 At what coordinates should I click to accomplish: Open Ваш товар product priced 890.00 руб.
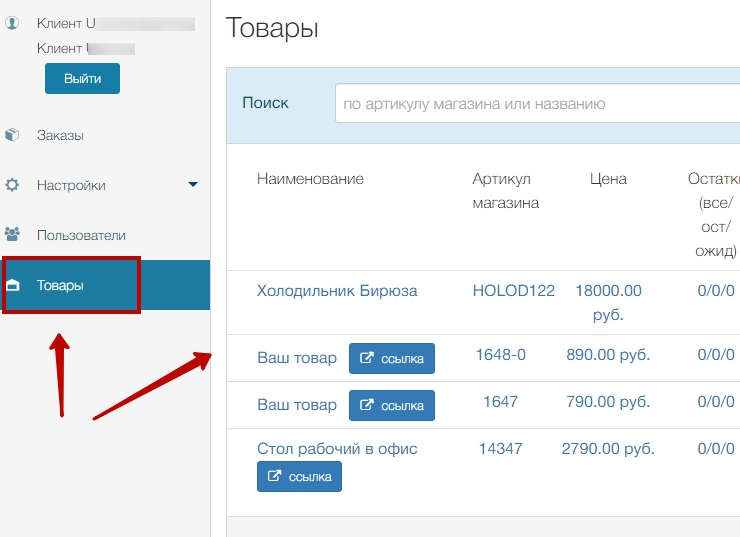[297, 357]
